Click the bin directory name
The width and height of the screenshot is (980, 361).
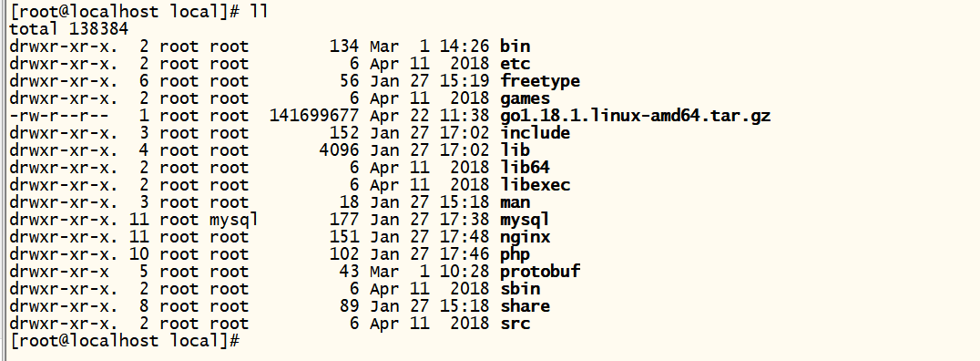point(515,46)
